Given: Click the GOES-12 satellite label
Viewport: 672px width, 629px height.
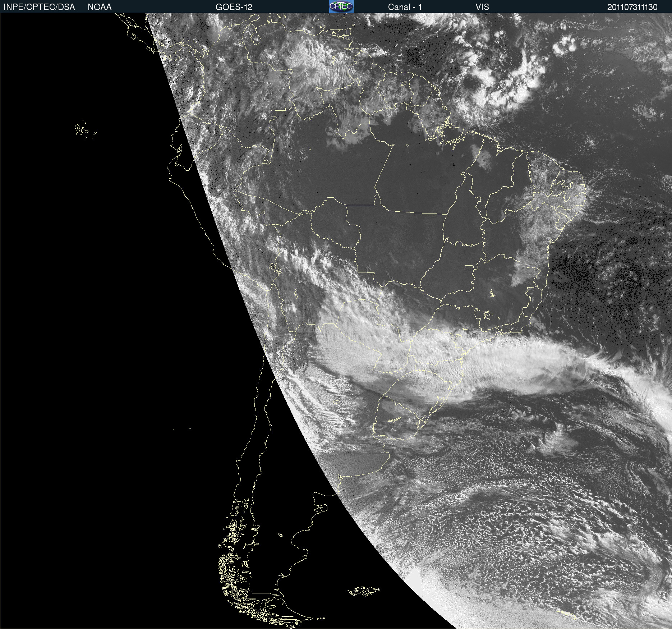Looking at the screenshot, I should (x=234, y=7).
